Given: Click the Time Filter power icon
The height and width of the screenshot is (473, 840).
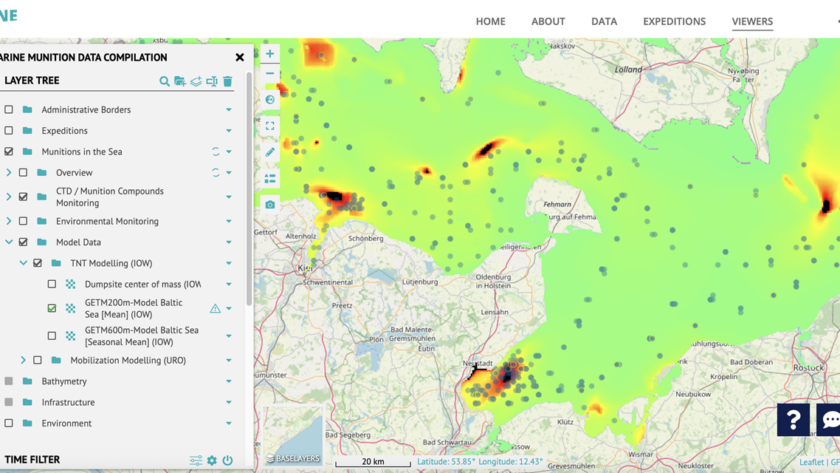Looking at the screenshot, I should point(228,461).
